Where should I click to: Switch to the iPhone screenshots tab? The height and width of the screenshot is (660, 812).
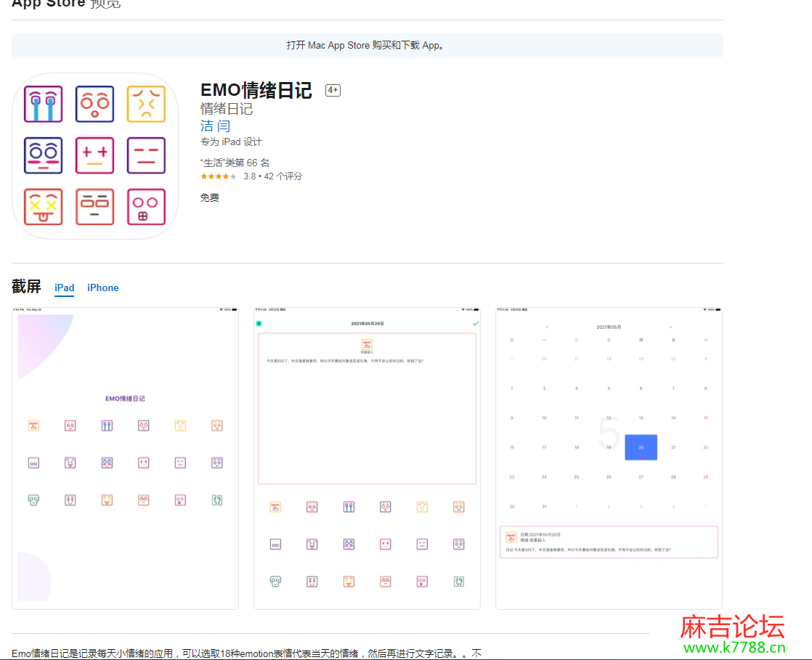[103, 288]
